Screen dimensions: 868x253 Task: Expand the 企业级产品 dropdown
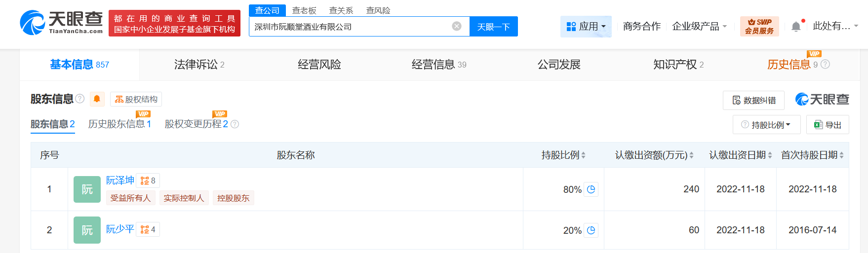[x=700, y=27]
